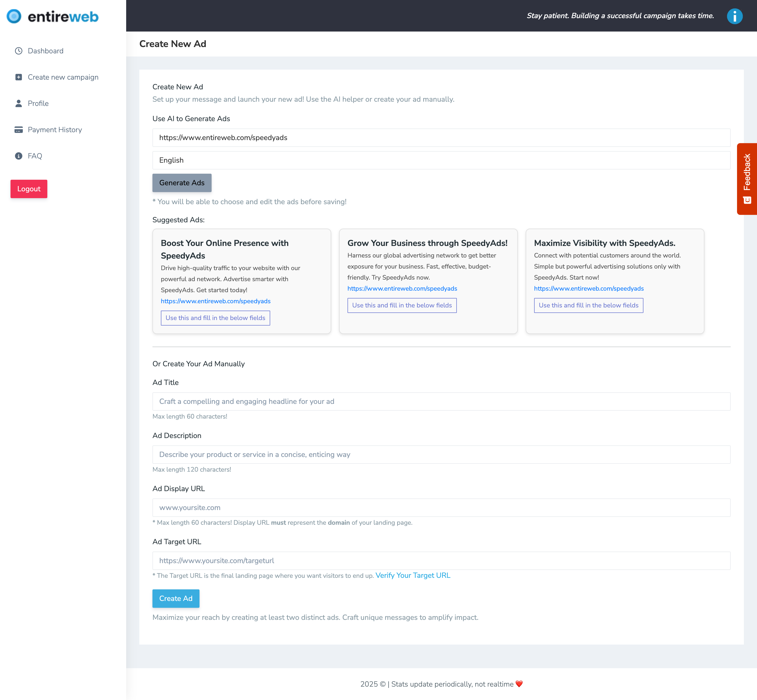Click the Dashboard clock icon

[19, 51]
